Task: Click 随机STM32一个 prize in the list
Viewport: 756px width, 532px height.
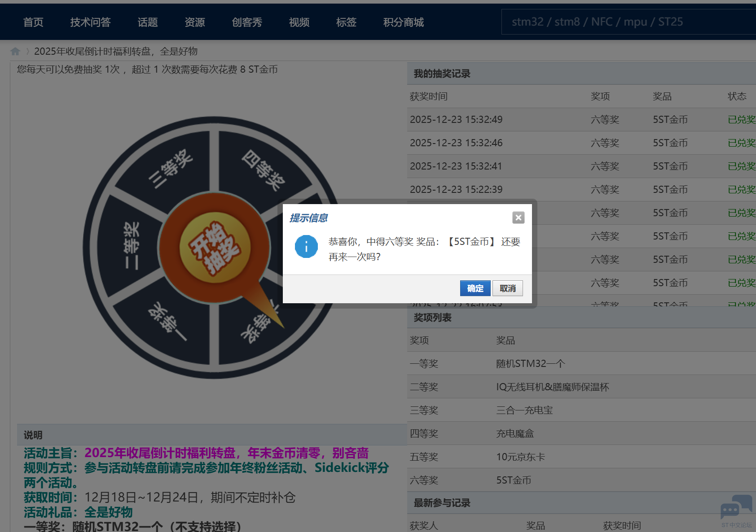Action: pyautogui.click(x=531, y=364)
